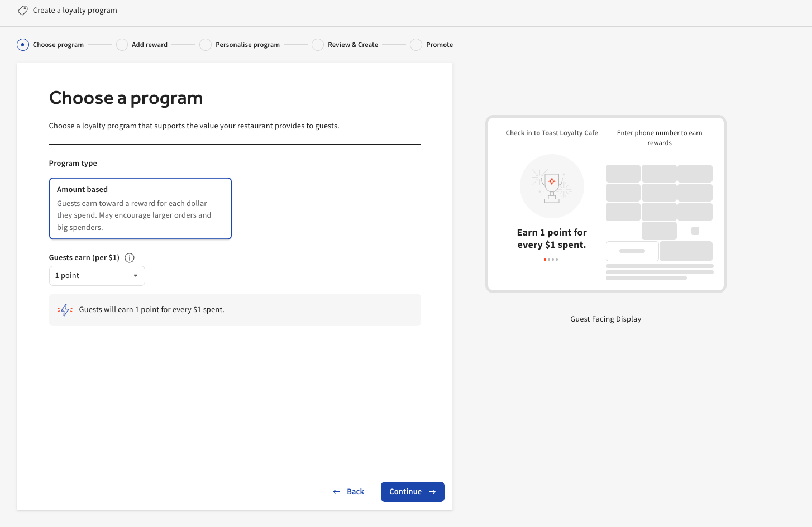Click the carousel dots under Earn 1 point
This screenshot has height=527, width=812.
pos(551,259)
